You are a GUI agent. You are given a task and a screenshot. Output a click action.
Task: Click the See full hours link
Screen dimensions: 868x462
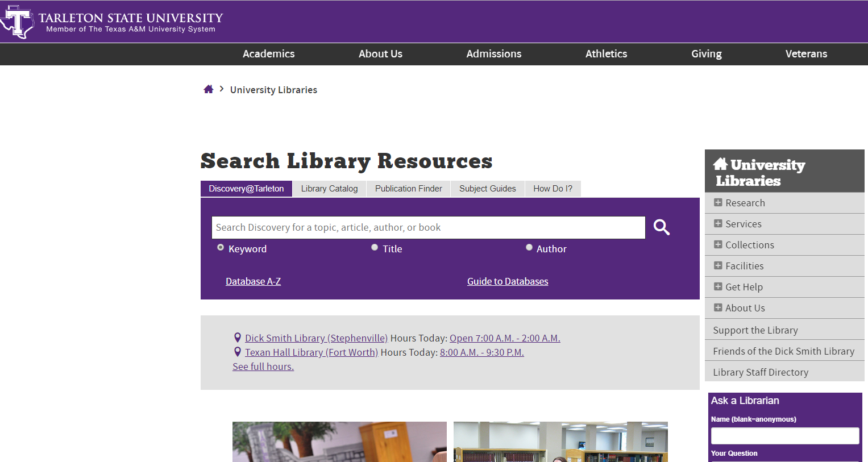(x=263, y=366)
